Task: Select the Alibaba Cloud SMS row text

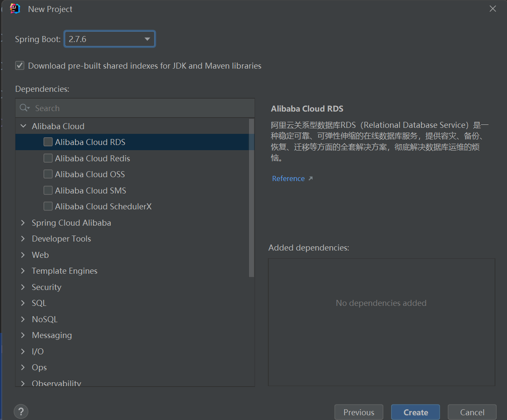Action: click(91, 190)
